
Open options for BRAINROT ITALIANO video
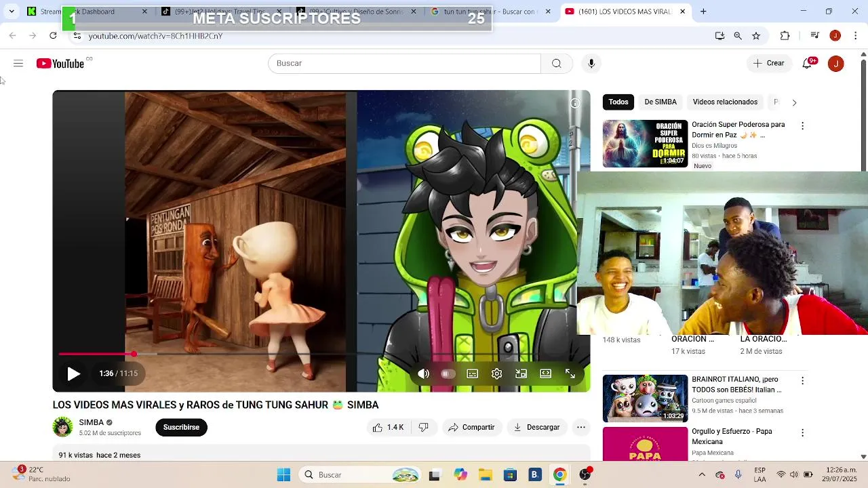pyautogui.click(x=802, y=381)
